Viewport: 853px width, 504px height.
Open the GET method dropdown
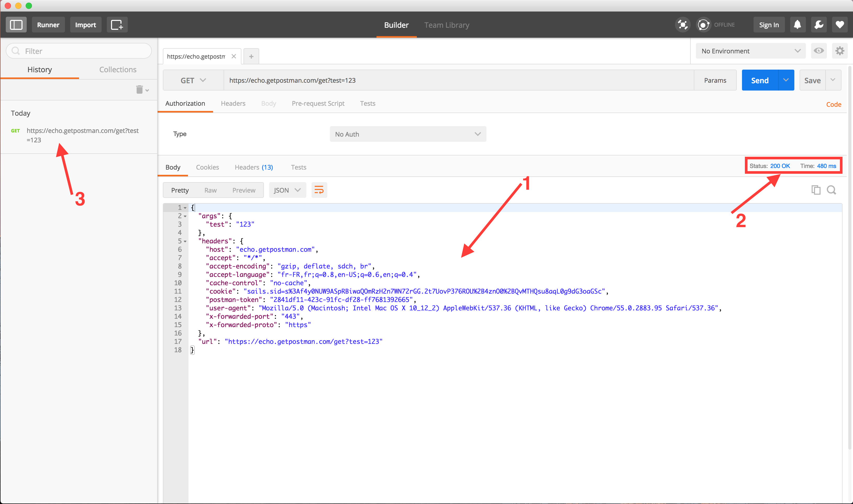pyautogui.click(x=193, y=81)
